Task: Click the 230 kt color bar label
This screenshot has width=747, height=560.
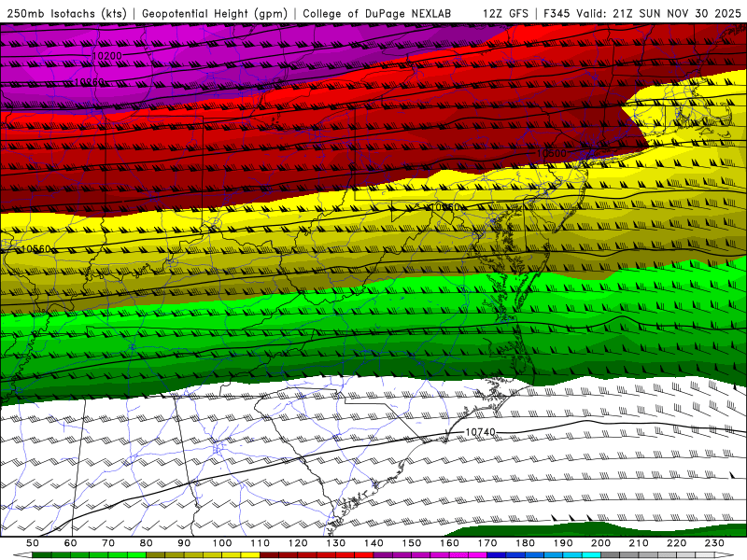Action: click(714, 543)
